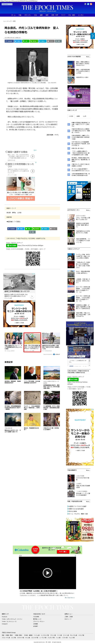Open the エンタメ navigation item
Screen dimensions: 95x644
[81, 15]
